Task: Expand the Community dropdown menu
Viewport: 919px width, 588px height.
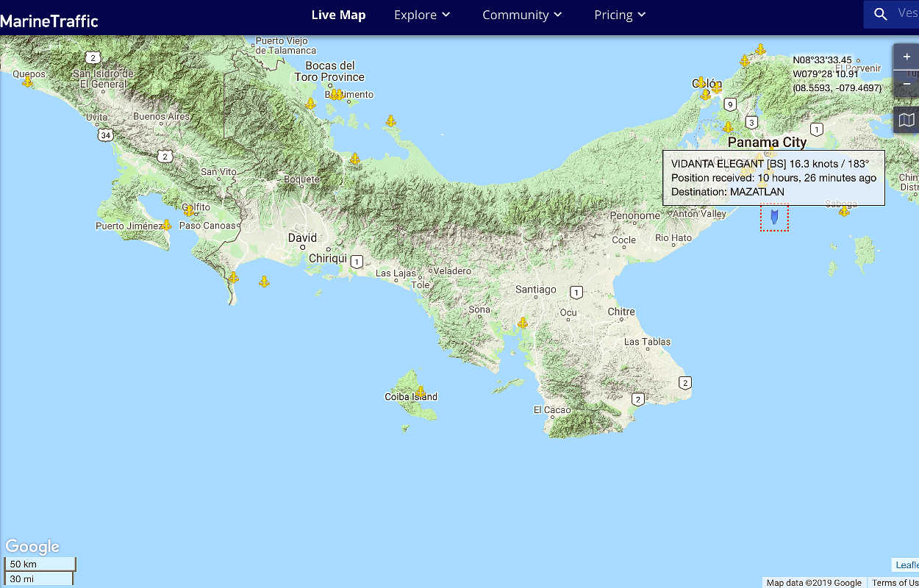Action: 522,15
